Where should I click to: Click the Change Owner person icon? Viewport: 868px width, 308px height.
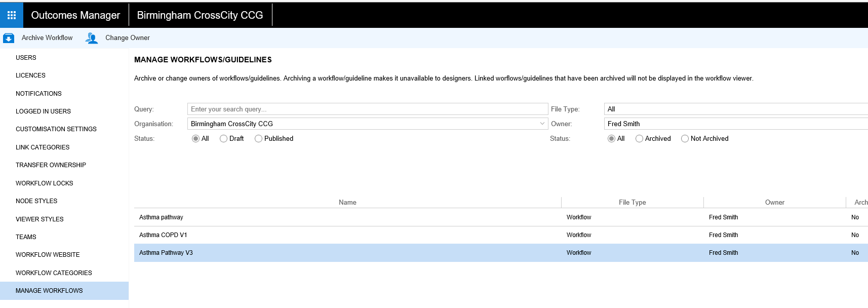tap(92, 38)
